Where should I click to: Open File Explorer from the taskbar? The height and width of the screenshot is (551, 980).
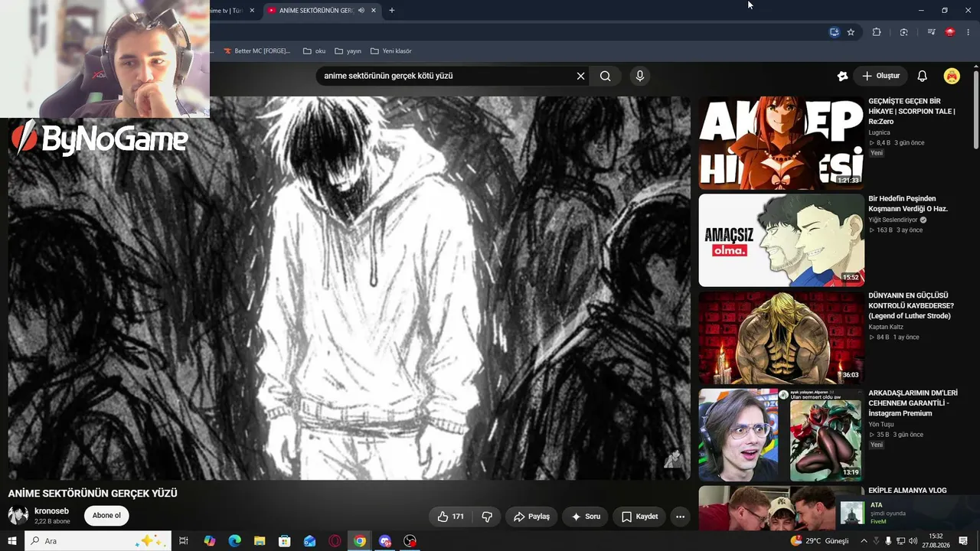click(x=260, y=541)
